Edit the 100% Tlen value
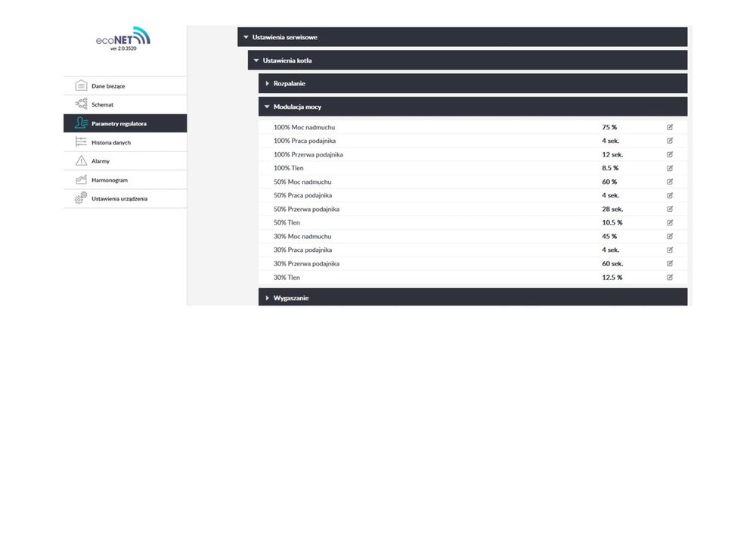The width and height of the screenshot is (756, 534). pos(670,168)
